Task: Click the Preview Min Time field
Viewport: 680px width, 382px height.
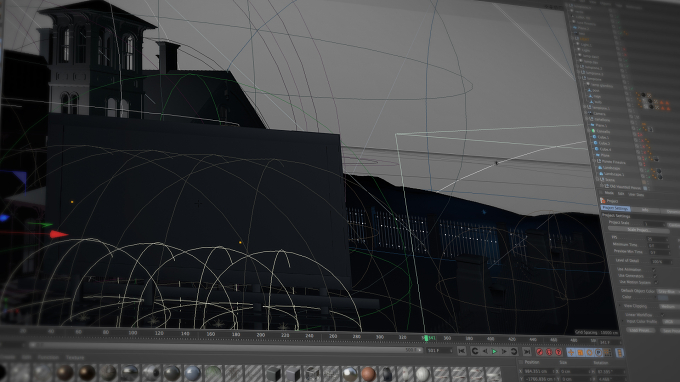Action: coord(660,253)
